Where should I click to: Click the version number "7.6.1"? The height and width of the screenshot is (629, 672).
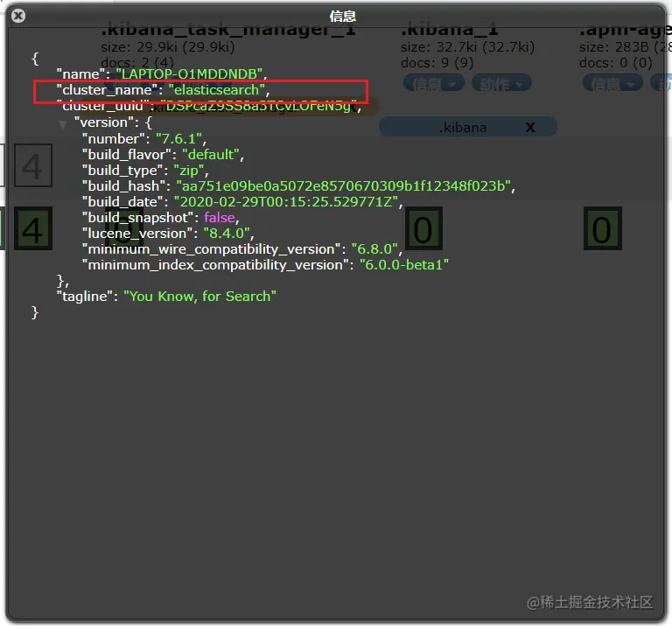(x=178, y=139)
